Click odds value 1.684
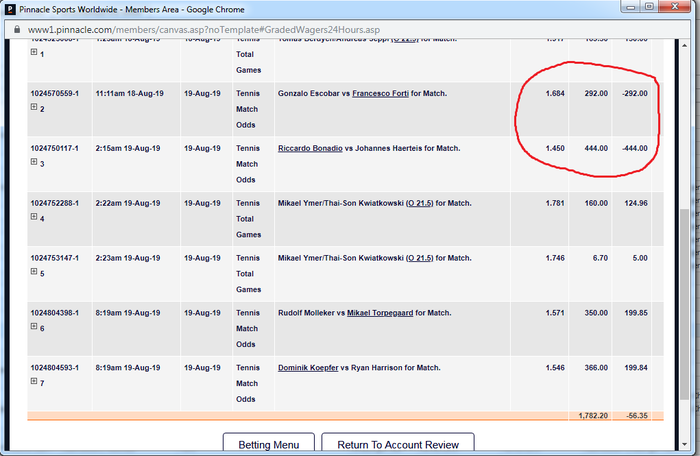 click(x=555, y=93)
